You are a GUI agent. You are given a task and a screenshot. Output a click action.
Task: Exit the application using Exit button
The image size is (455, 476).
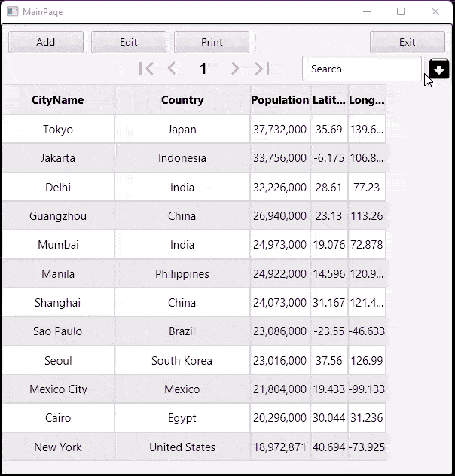[x=408, y=42]
